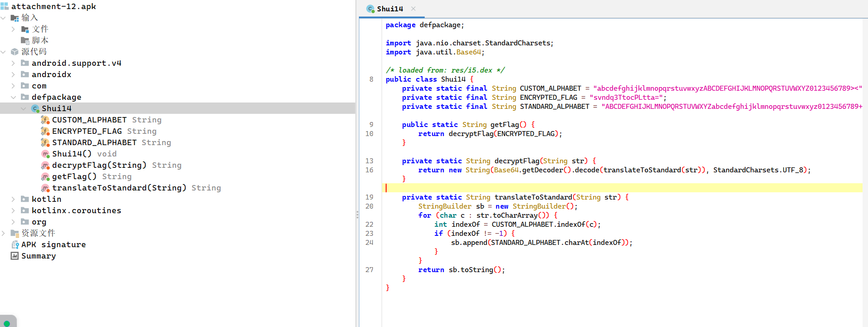Click the kotlinx.coroutines package icon
Viewport: 868px width, 327px height.
click(x=25, y=210)
